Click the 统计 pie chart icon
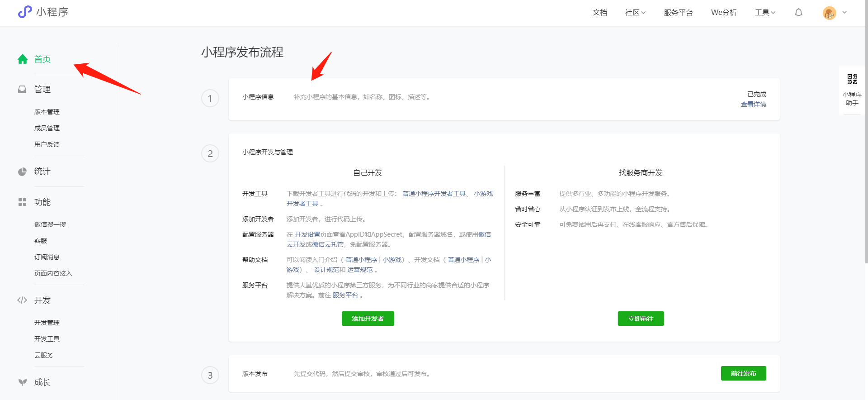This screenshot has width=868, height=400. [x=22, y=171]
